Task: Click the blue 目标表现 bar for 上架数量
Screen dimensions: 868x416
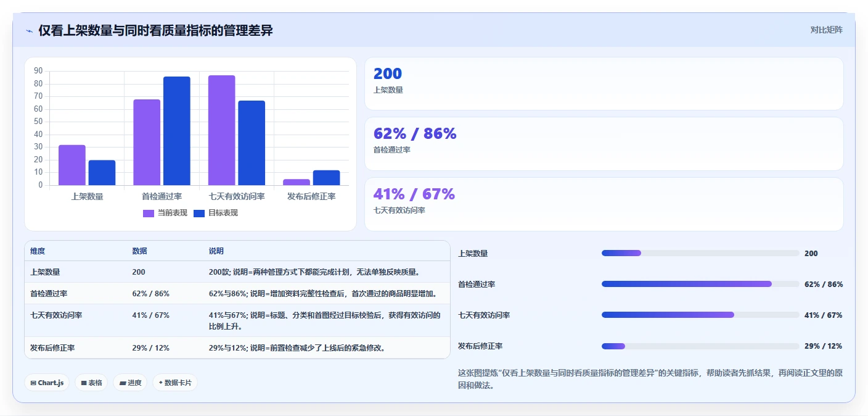Action: (102, 173)
